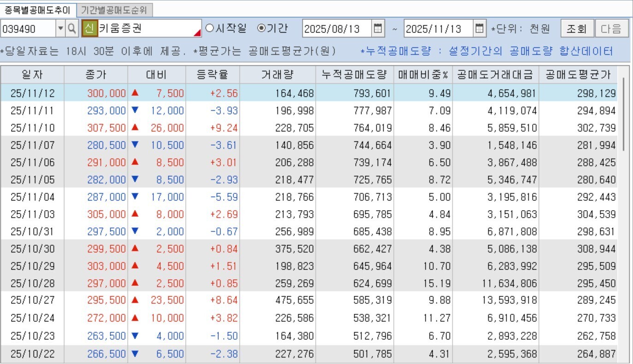The width and height of the screenshot is (633, 364).
Task: Click the 2025/08/13 start date field
Action: coord(337,29)
